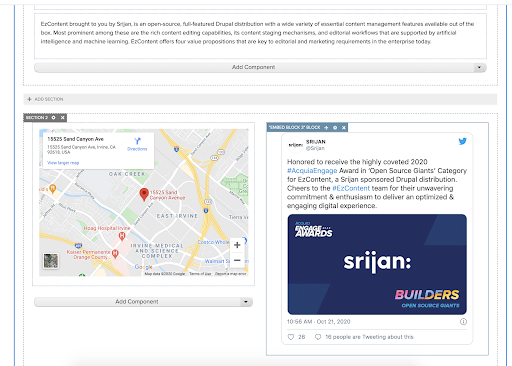This screenshot has width=512, height=366.
Task: Open Section 2 settings gear icon
Action: [53, 118]
